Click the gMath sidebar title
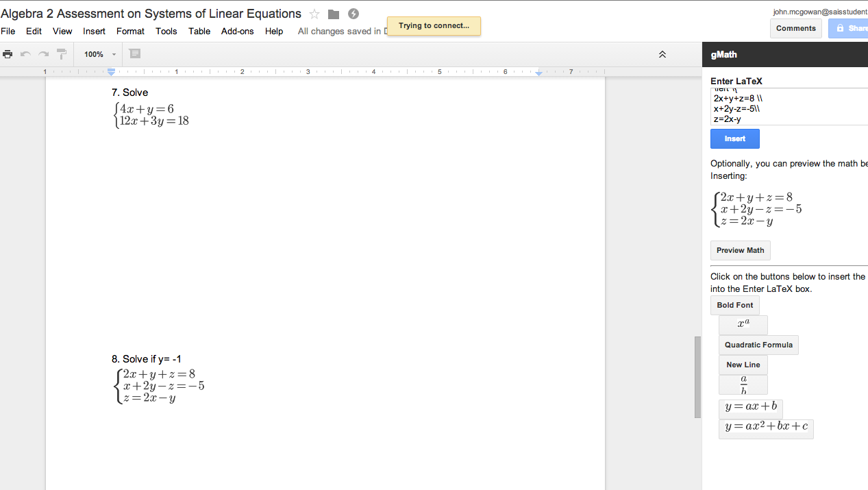868x490 pixels. (723, 54)
